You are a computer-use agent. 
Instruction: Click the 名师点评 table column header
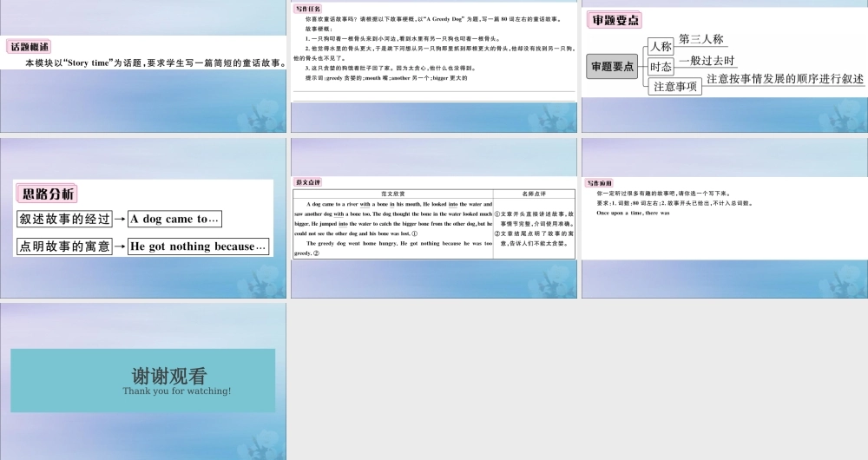(535, 194)
